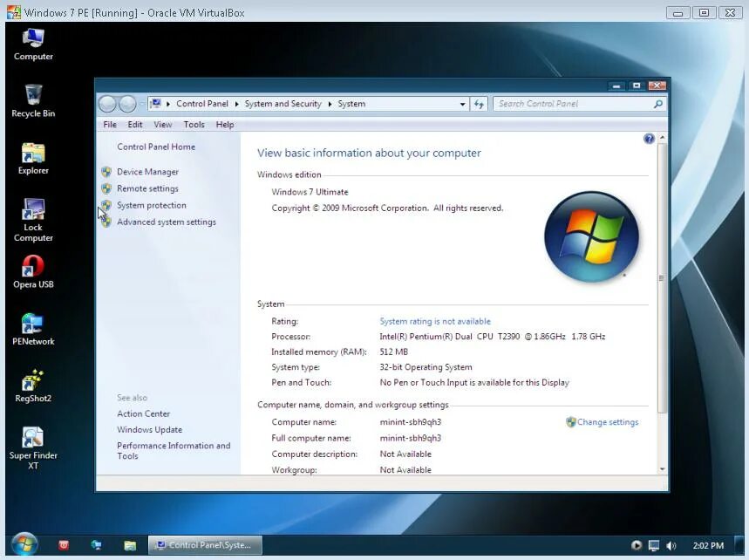
Task: Click the Device Manager shield icon
Action: point(106,172)
